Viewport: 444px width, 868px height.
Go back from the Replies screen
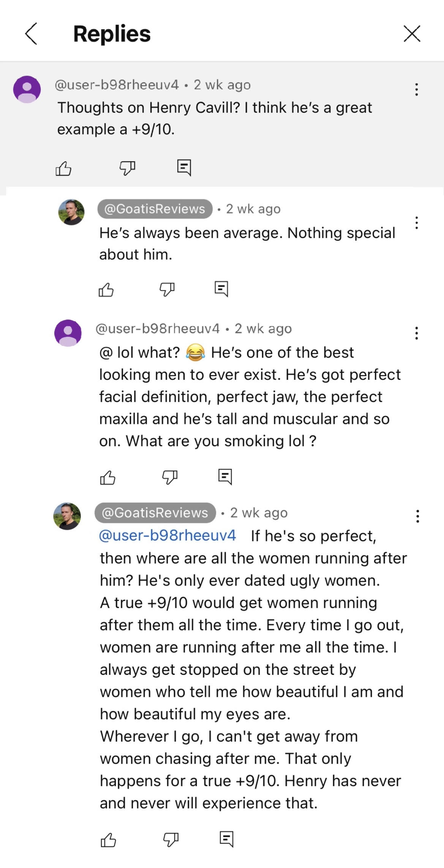[x=31, y=34]
